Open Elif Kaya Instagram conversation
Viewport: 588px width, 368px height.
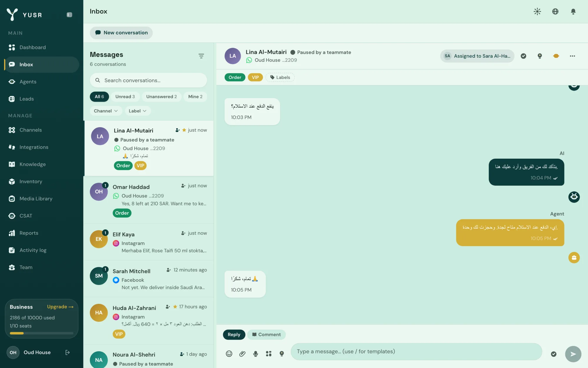tap(148, 242)
